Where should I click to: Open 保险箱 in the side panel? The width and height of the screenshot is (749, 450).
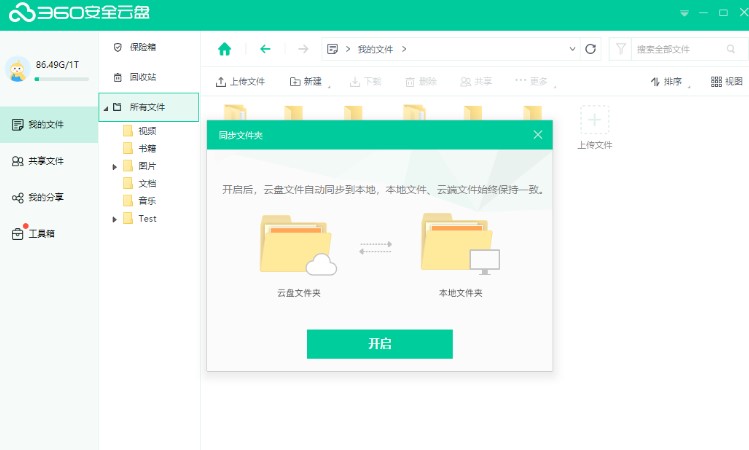(x=135, y=47)
